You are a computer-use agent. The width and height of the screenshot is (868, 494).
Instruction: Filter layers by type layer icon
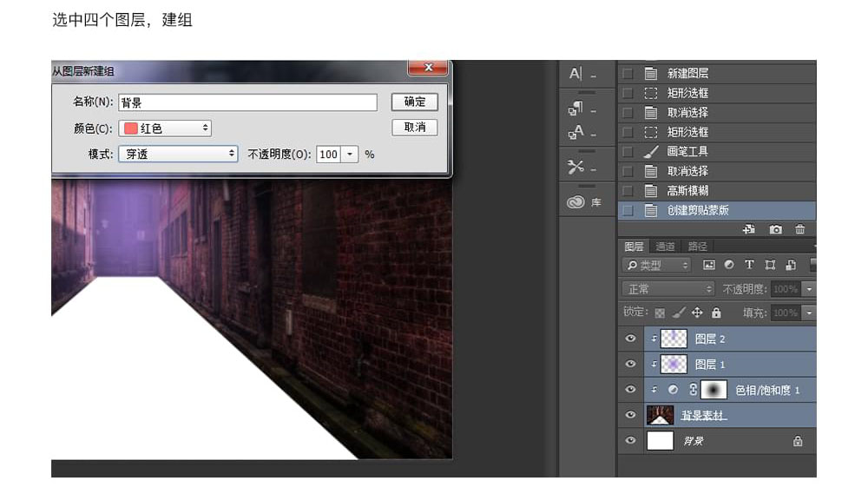point(749,266)
